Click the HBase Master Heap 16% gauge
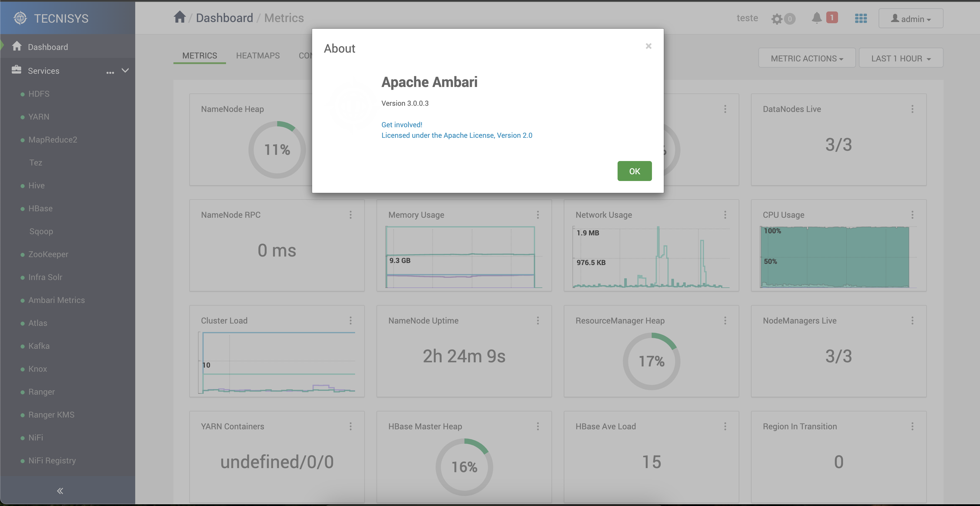 [464, 467]
